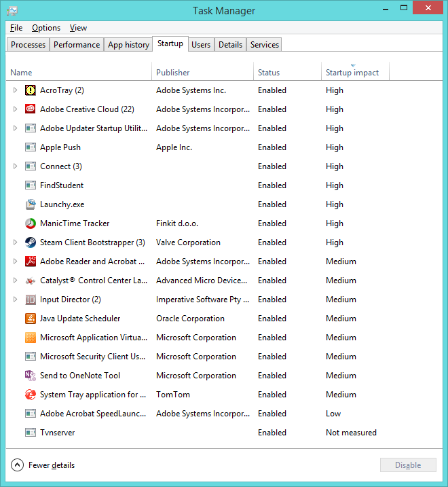
Task: Click the Low startup impact value
Action: click(333, 414)
